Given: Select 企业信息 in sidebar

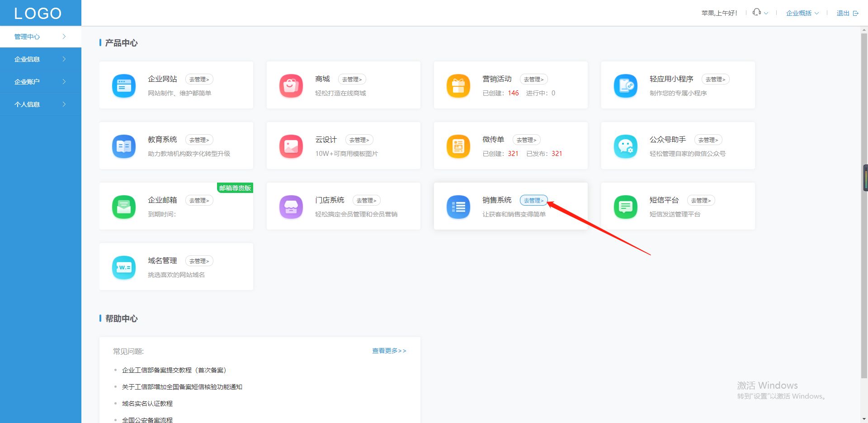Looking at the screenshot, I should [x=41, y=59].
